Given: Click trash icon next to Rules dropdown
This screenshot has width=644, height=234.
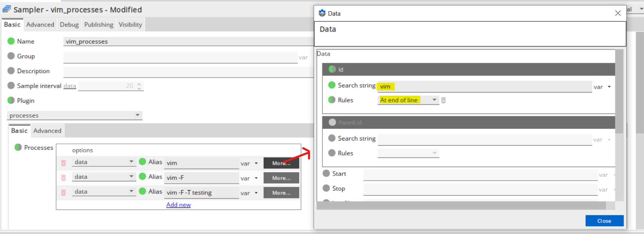Looking at the screenshot, I should (443, 100).
